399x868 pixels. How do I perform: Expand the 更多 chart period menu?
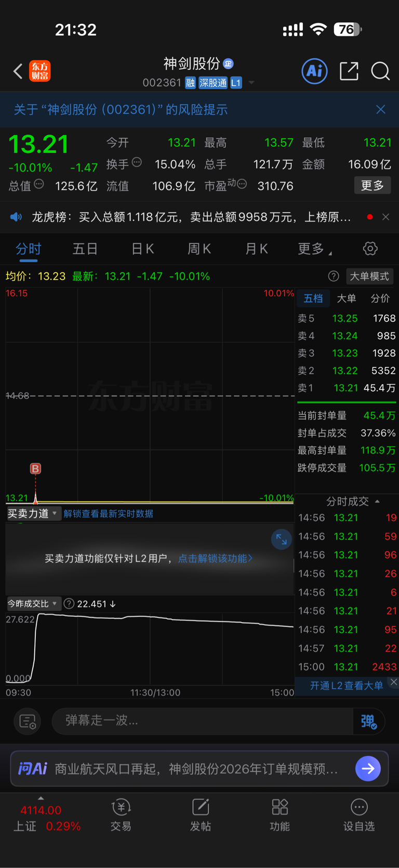click(x=314, y=249)
